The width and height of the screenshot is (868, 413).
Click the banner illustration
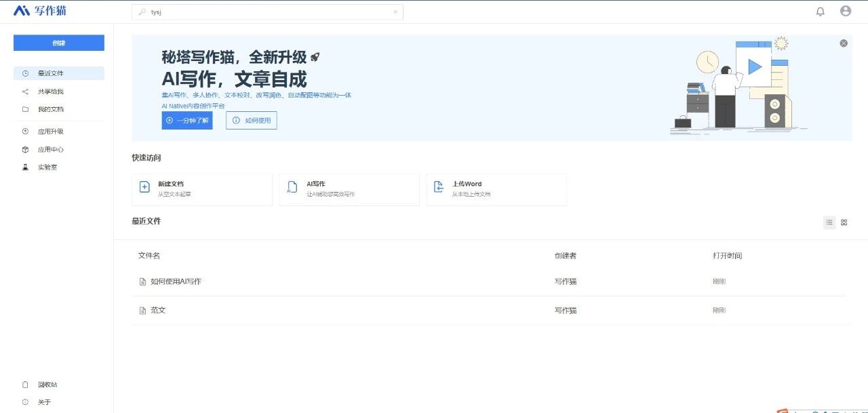[x=739, y=85]
